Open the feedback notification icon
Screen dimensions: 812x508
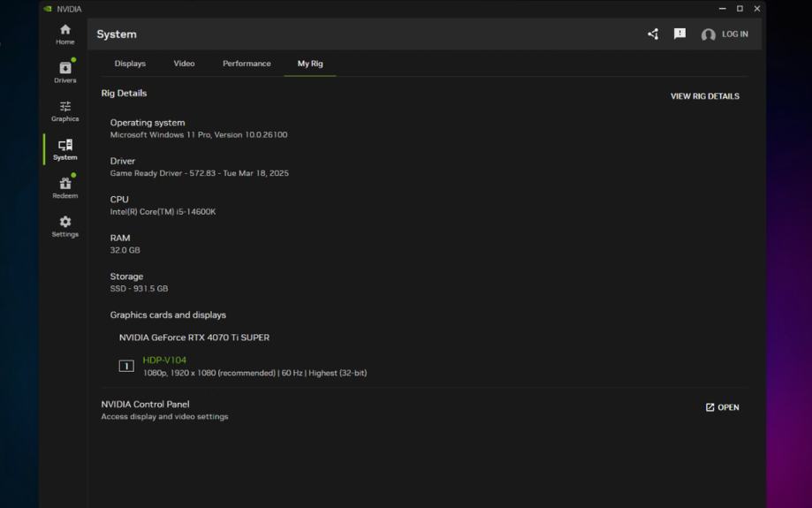679,34
